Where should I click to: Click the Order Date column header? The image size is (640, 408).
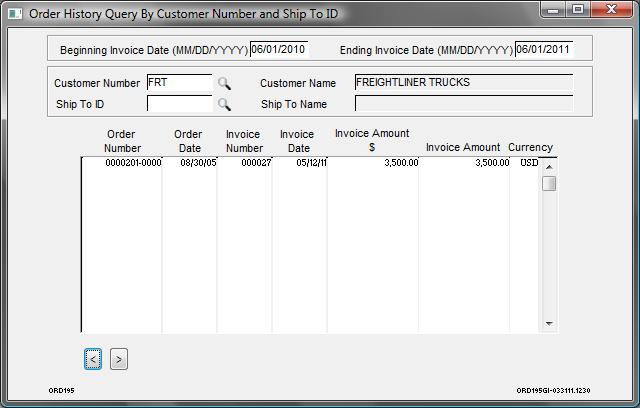(189, 141)
